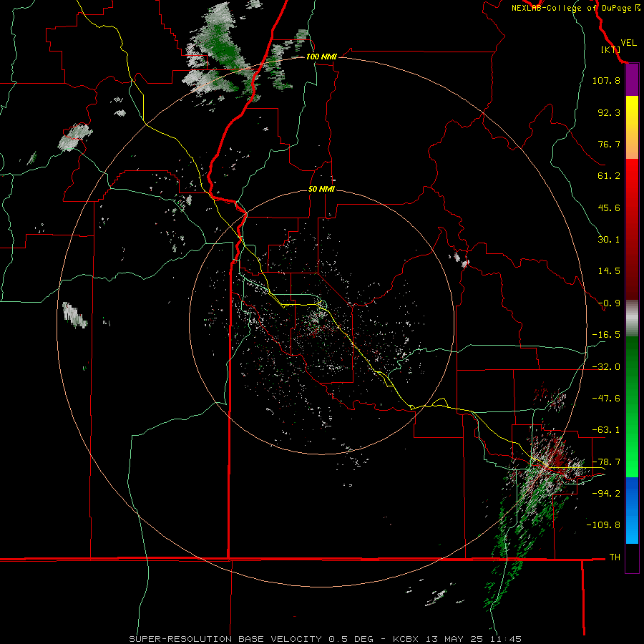Click the KCBX 13 MAY 25 11:45 timestamp
This screenshot has width=644, height=644.
pos(457,639)
